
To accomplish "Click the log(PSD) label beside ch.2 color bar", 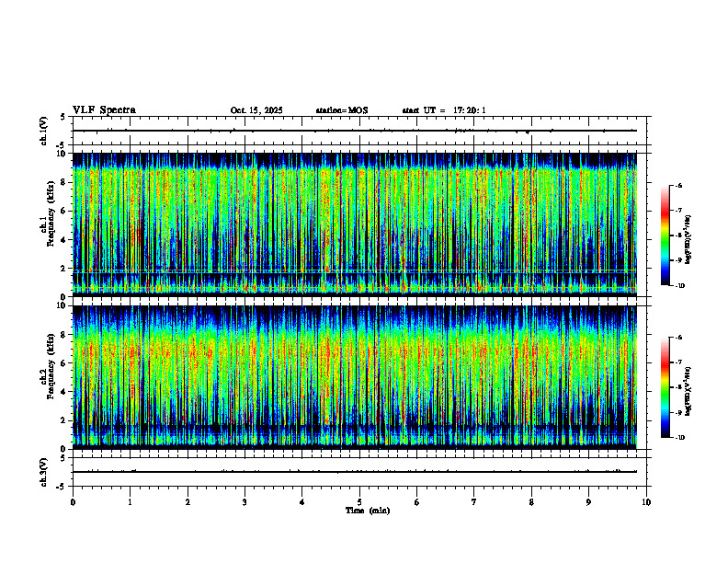I will (689, 391).
